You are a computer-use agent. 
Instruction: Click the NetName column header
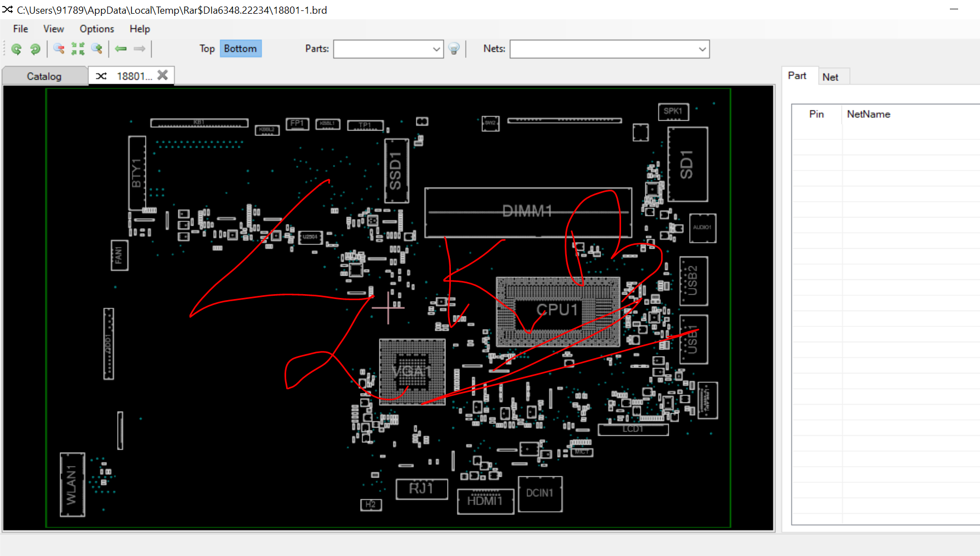868,114
